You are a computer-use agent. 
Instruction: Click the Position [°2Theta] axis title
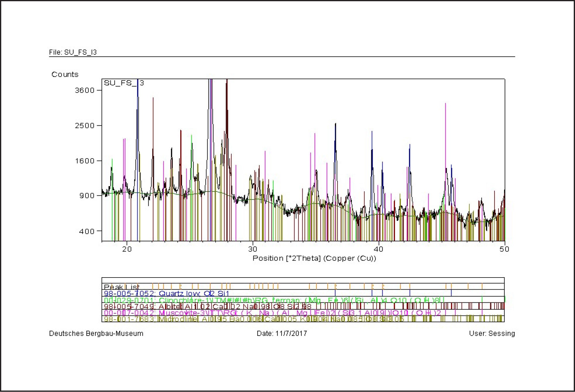[314, 258]
